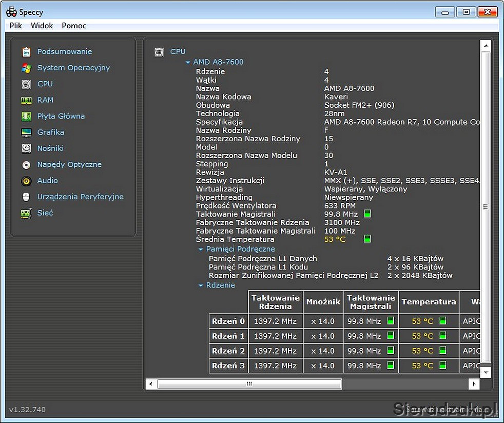
Task: Open the Sieć section
Action: click(x=45, y=213)
